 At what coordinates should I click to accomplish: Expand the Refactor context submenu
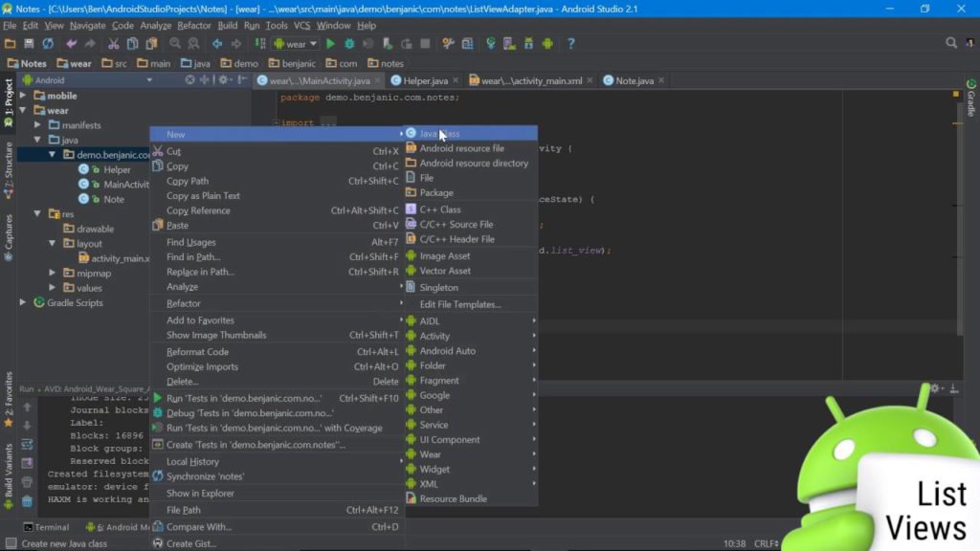click(x=278, y=303)
